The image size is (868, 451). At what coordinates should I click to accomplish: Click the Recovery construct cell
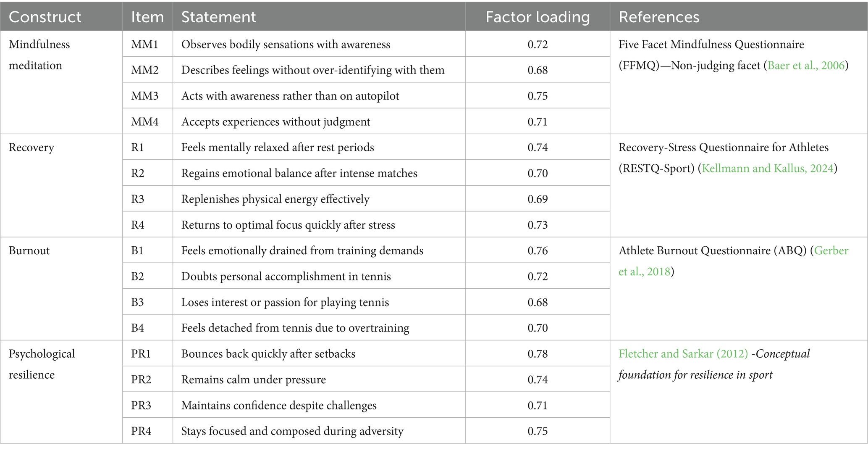(31, 148)
